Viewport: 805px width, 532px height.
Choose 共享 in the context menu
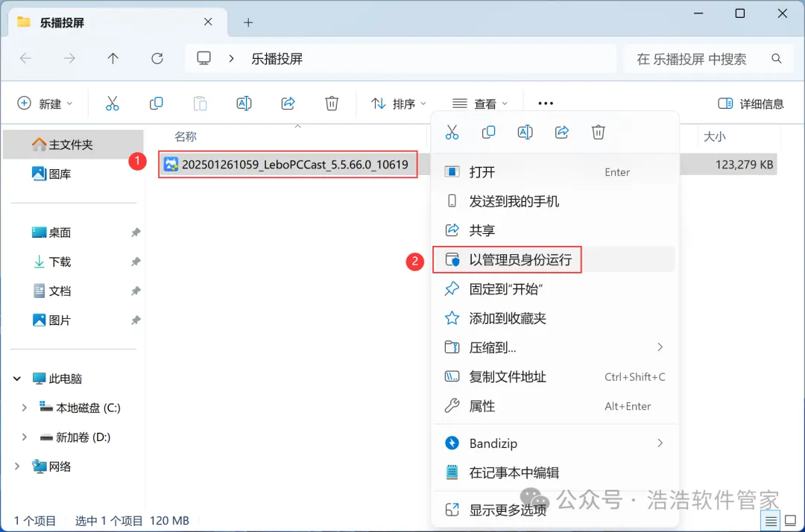555,230
